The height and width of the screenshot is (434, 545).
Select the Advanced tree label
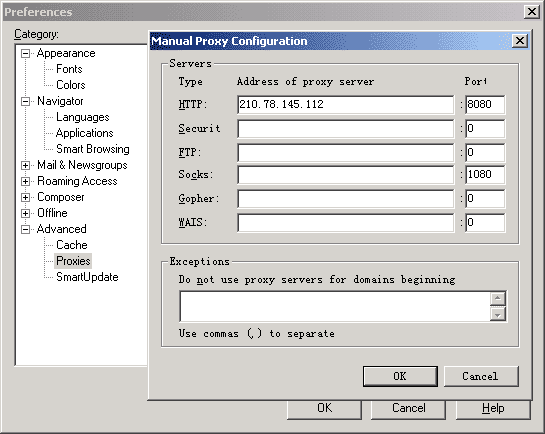(62, 229)
